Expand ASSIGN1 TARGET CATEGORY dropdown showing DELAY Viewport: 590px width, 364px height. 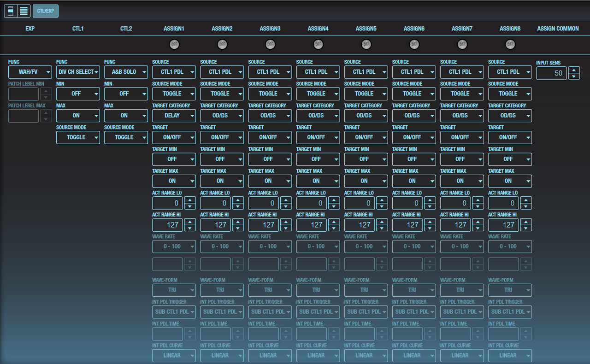[174, 115]
